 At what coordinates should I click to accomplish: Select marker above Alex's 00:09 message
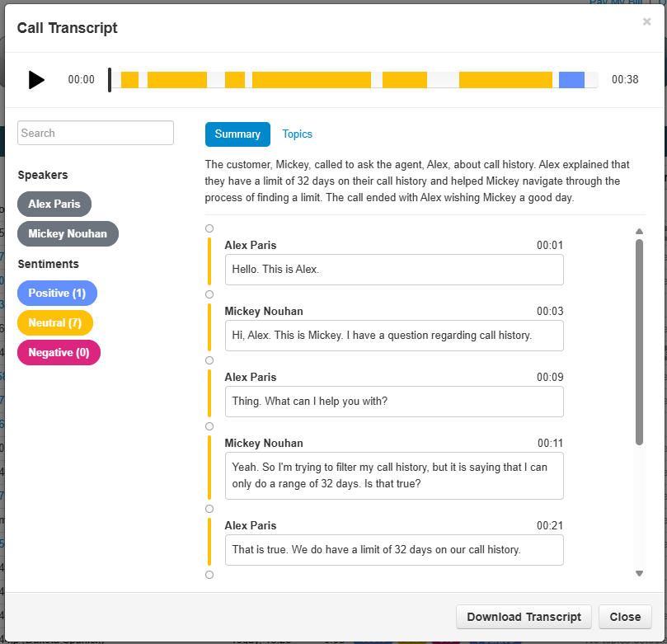coord(209,360)
